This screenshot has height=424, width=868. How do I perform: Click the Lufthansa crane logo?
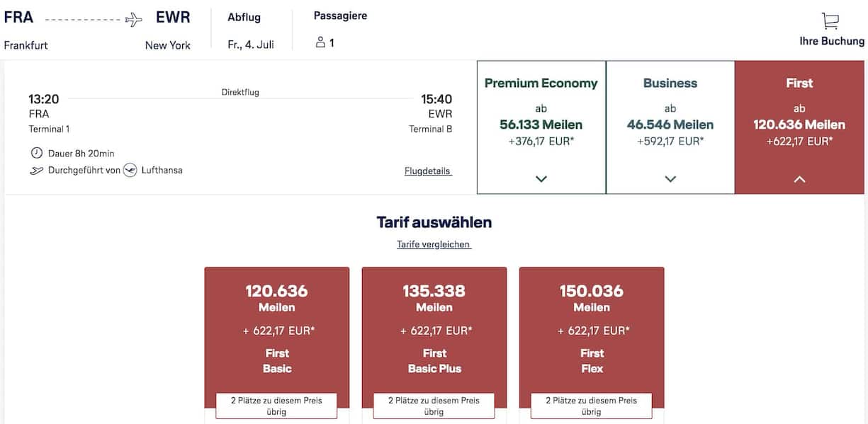pyautogui.click(x=130, y=170)
